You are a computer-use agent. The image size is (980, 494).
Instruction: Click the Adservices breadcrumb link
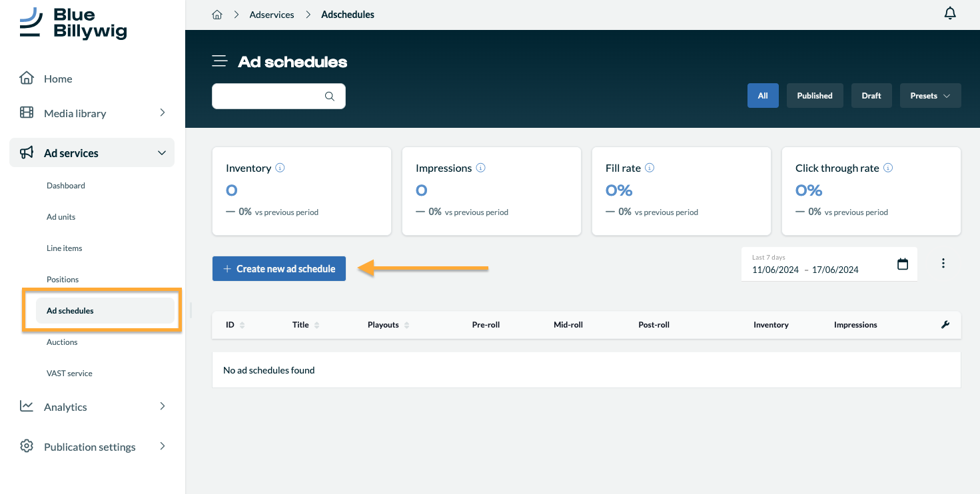pos(271,15)
